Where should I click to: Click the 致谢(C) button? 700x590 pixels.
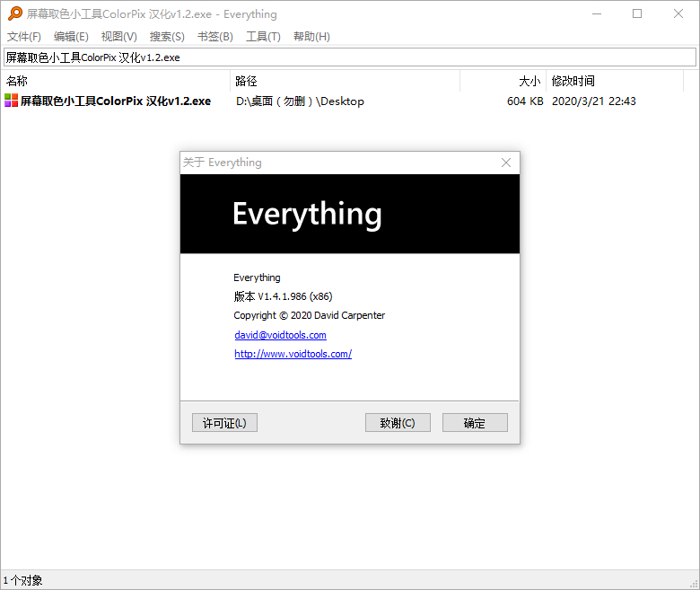coord(398,422)
